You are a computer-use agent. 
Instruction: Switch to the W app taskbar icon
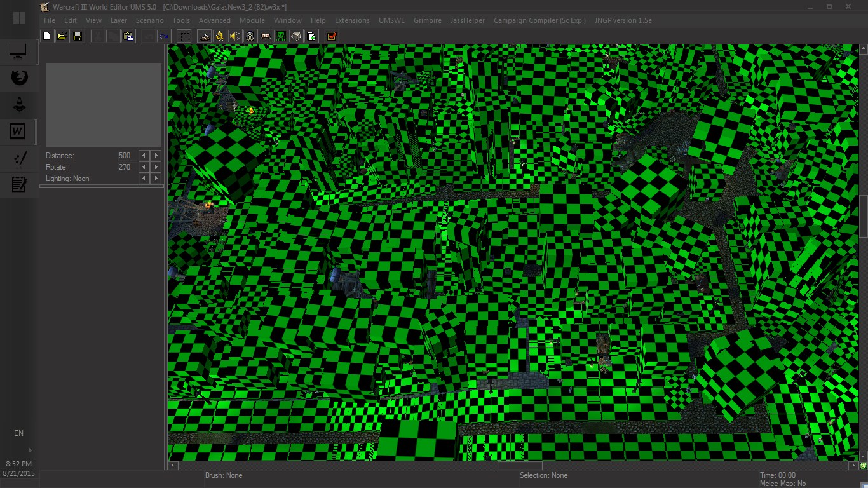(x=18, y=132)
